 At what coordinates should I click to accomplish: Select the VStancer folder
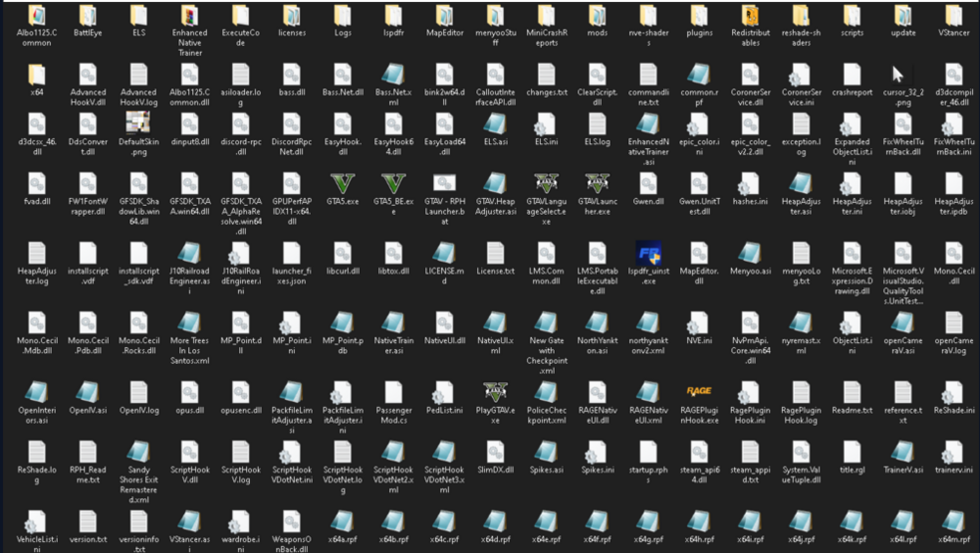954,16
